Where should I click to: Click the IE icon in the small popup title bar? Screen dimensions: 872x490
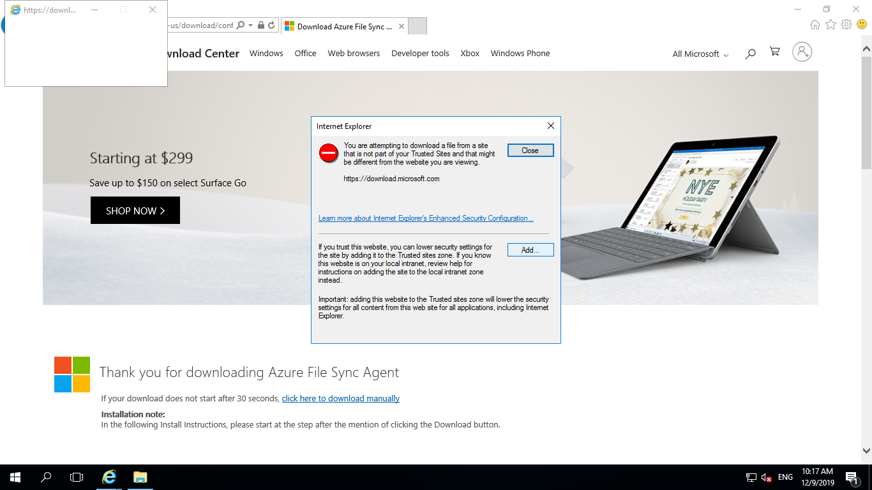[15, 10]
